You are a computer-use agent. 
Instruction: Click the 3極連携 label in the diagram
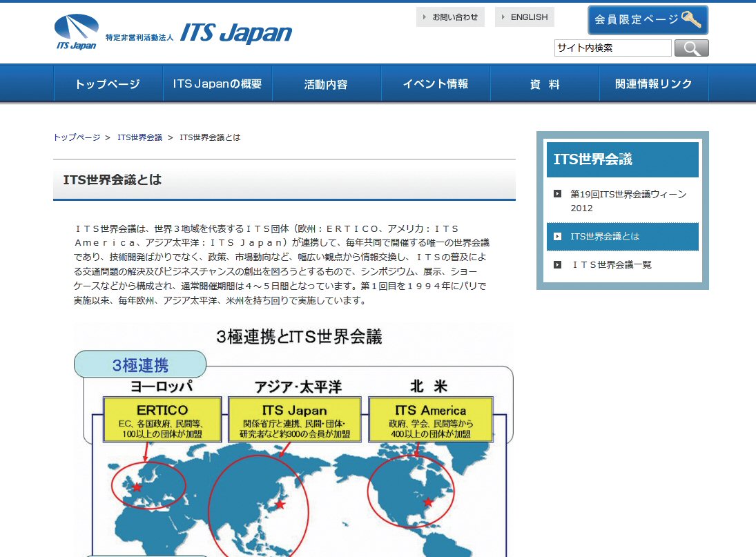click(x=140, y=364)
